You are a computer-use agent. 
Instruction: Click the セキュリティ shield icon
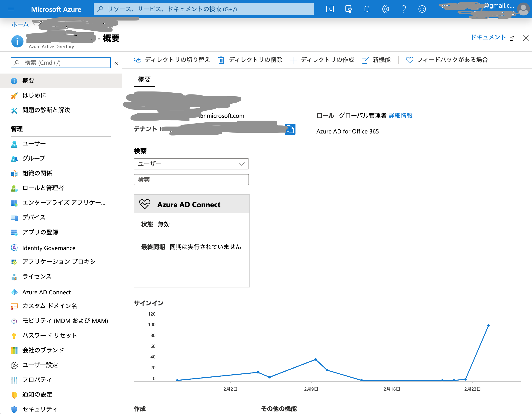point(14,409)
